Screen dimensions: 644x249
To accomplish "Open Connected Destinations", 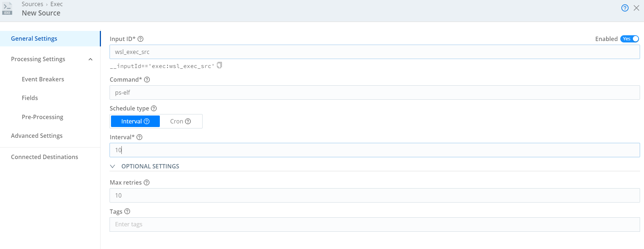I will tap(45, 157).
